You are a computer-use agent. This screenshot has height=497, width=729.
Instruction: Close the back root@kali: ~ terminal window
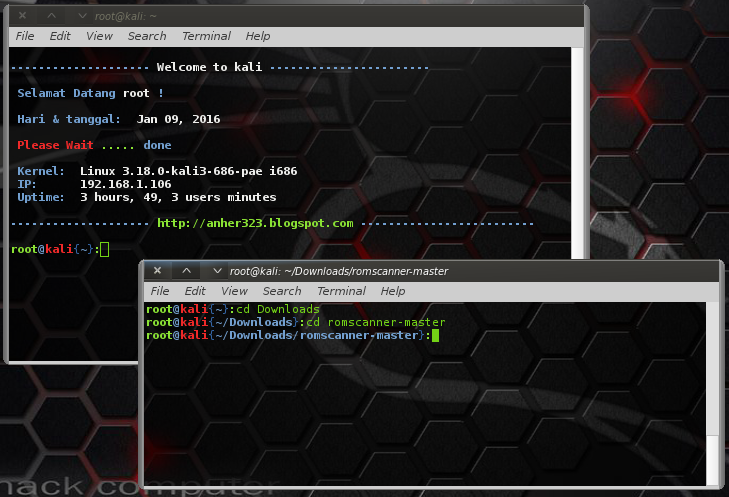22,16
